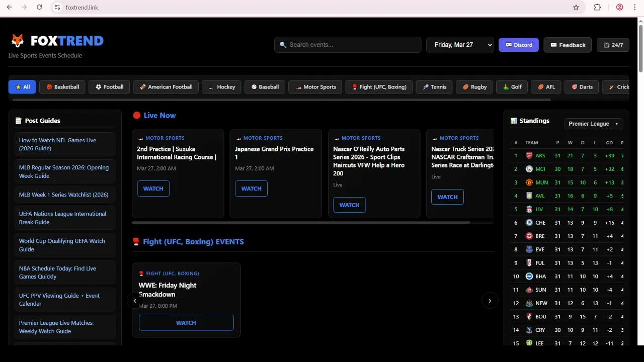The height and width of the screenshot is (362, 644).
Task: Select the Tennis category tab
Action: click(x=434, y=87)
